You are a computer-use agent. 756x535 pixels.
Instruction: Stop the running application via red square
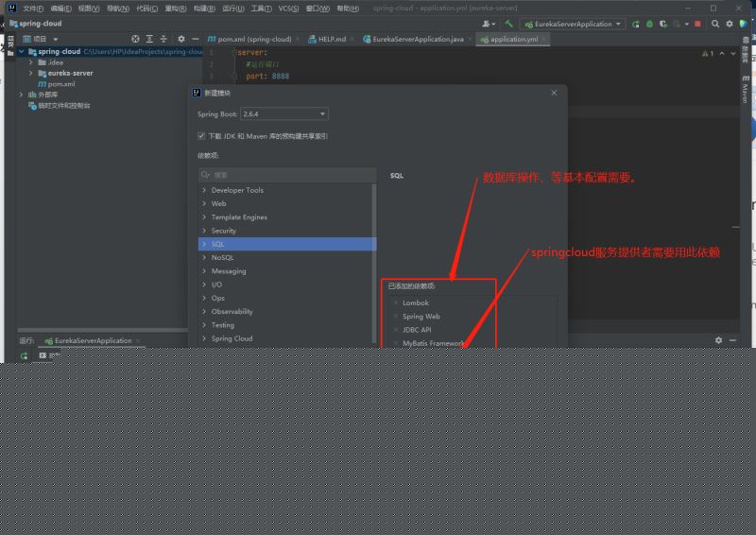[x=697, y=24]
